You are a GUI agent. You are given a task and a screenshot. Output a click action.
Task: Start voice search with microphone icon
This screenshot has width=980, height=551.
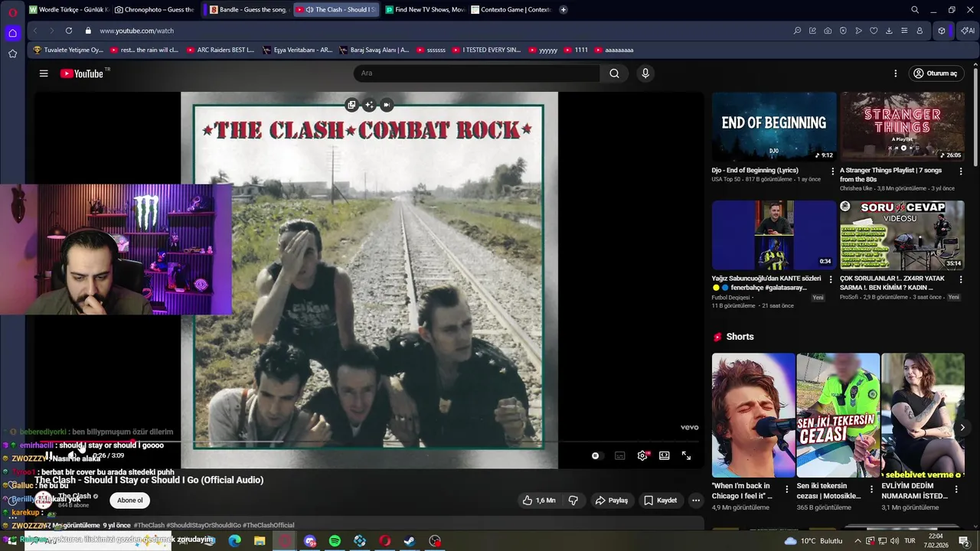coord(645,73)
